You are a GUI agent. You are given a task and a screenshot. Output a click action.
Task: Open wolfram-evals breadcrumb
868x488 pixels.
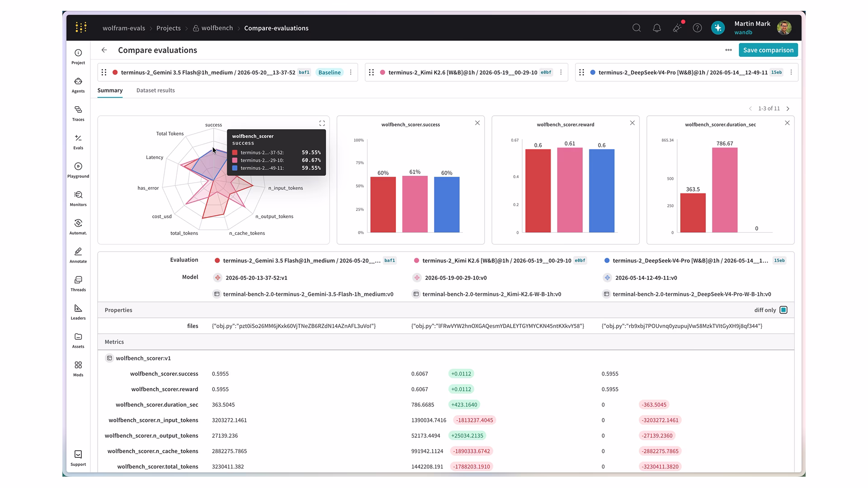(124, 28)
